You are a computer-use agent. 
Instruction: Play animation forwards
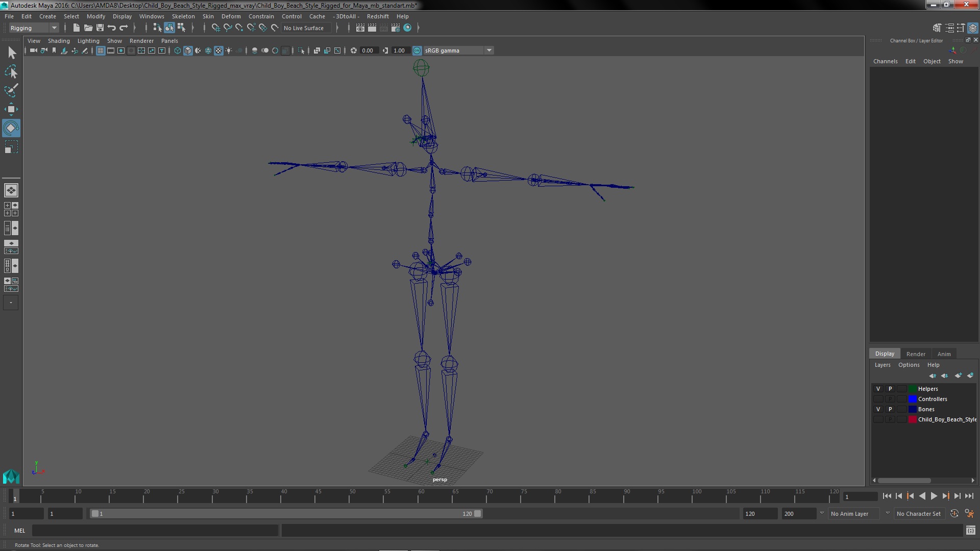pos(934,496)
